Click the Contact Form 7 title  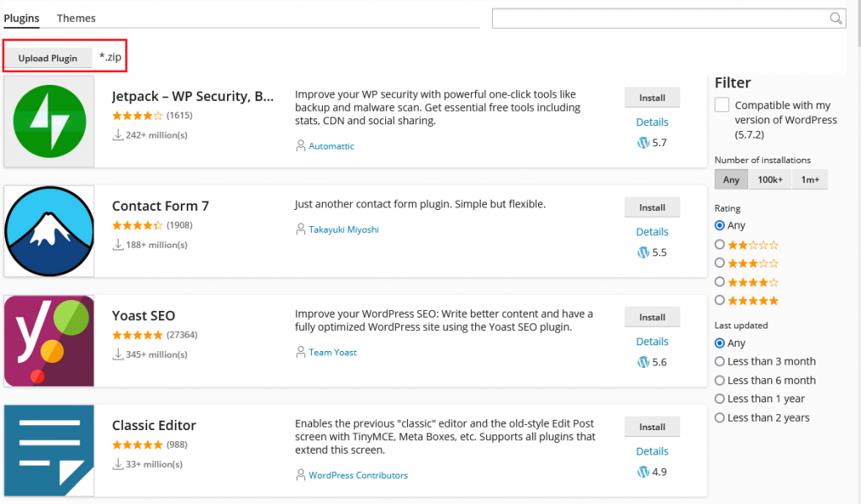pos(161,206)
